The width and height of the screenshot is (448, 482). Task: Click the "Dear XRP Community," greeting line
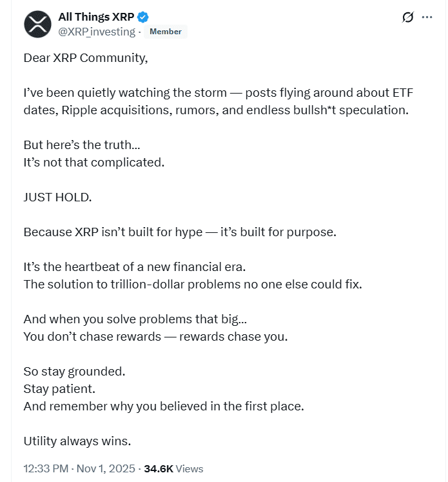(86, 58)
